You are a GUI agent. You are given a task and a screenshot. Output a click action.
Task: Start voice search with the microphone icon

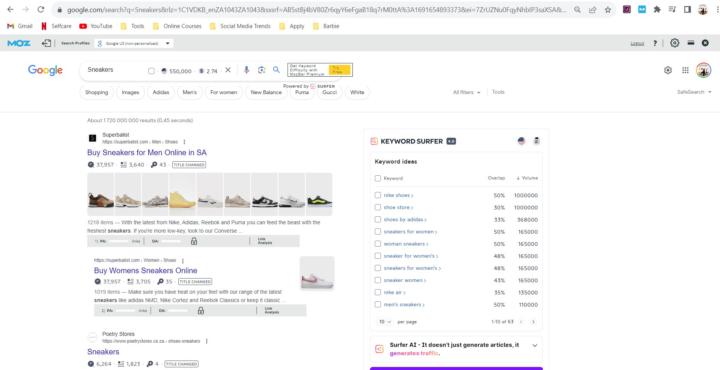tap(247, 70)
